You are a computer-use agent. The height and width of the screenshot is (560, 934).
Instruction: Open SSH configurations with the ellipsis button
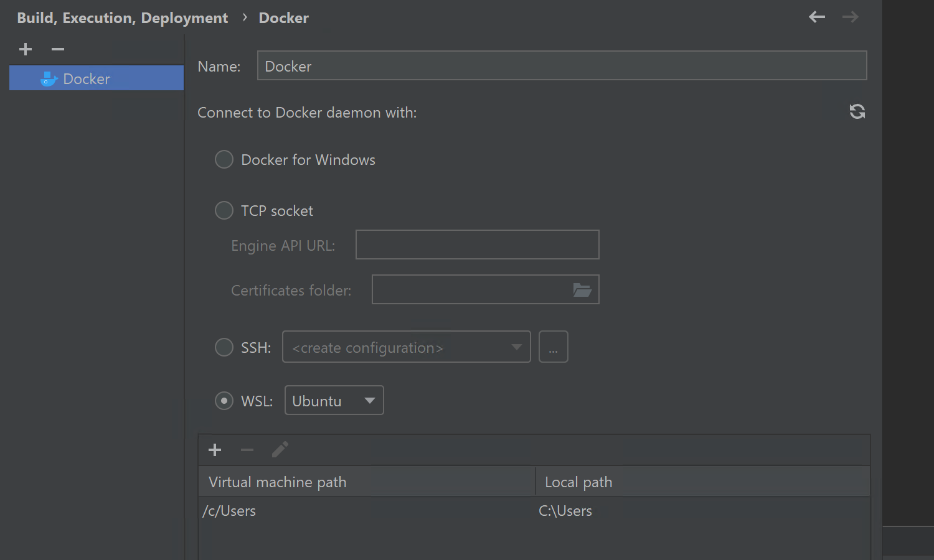point(553,347)
